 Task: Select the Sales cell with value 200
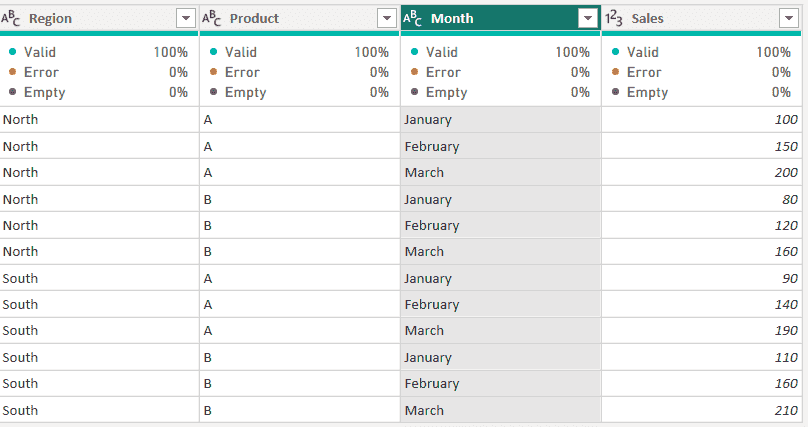701,173
